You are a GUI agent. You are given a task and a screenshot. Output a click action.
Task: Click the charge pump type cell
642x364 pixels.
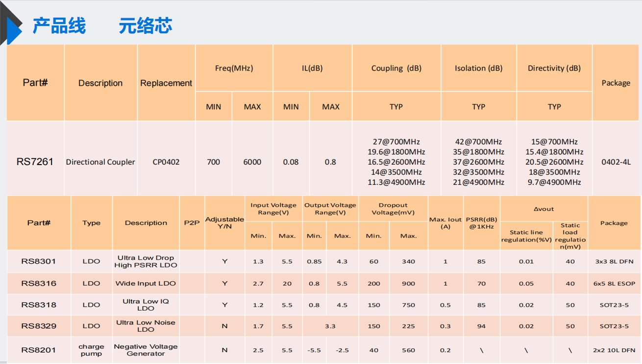click(x=91, y=350)
